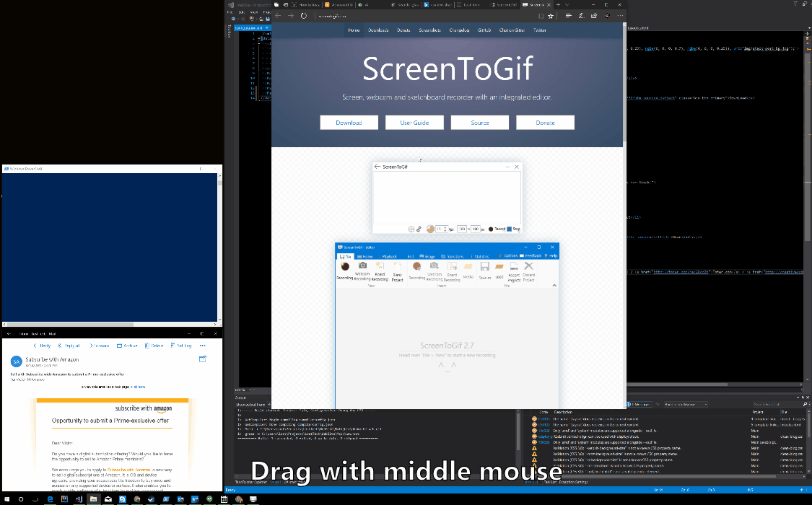Click the Edge extension shield icon
The width and height of the screenshot is (812, 505).
(608, 16)
